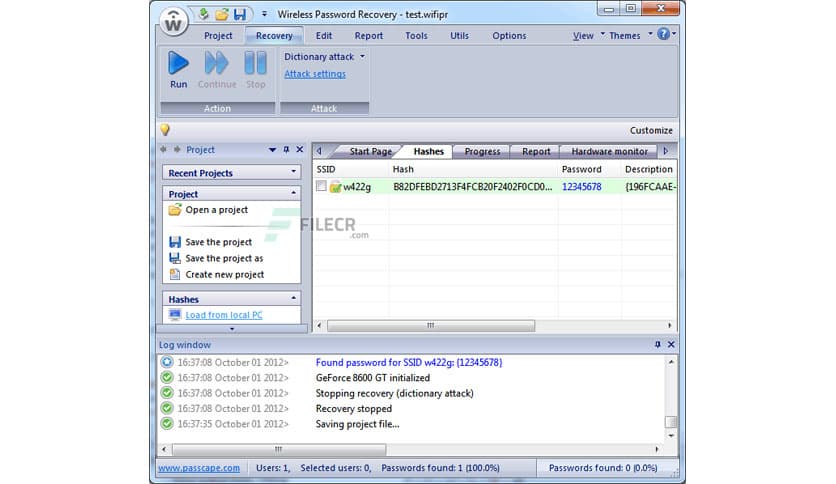Expand the sidebar's bottom down arrow
The image size is (836, 484).
[x=231, y=329]
